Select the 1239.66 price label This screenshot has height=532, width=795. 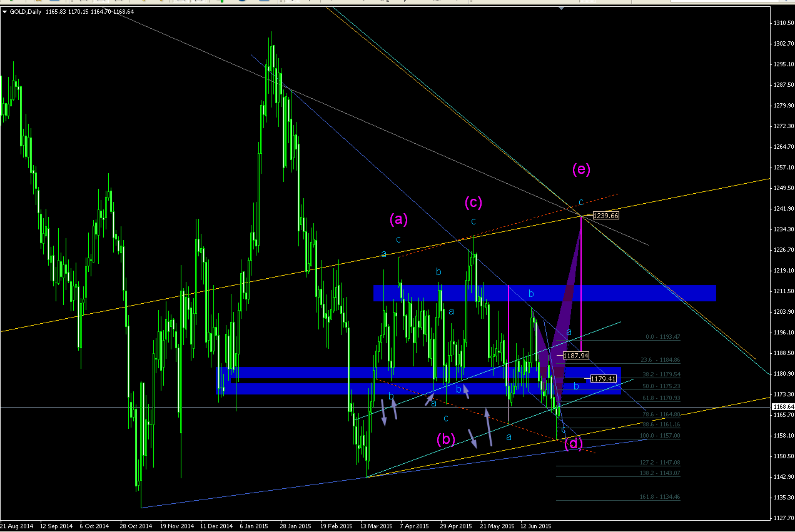tap(605, 216)
